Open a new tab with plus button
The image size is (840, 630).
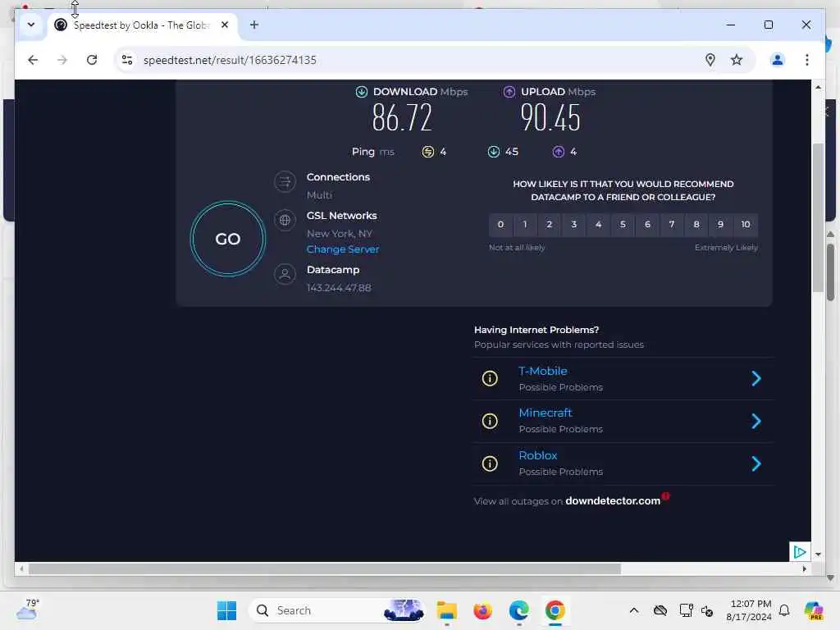[x=254, y=25]
